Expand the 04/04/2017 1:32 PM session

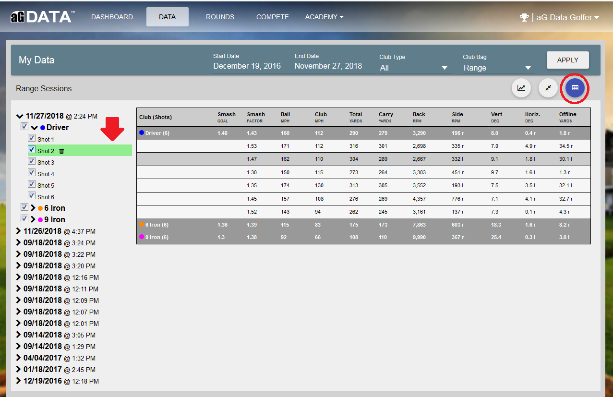click(18, 358)
